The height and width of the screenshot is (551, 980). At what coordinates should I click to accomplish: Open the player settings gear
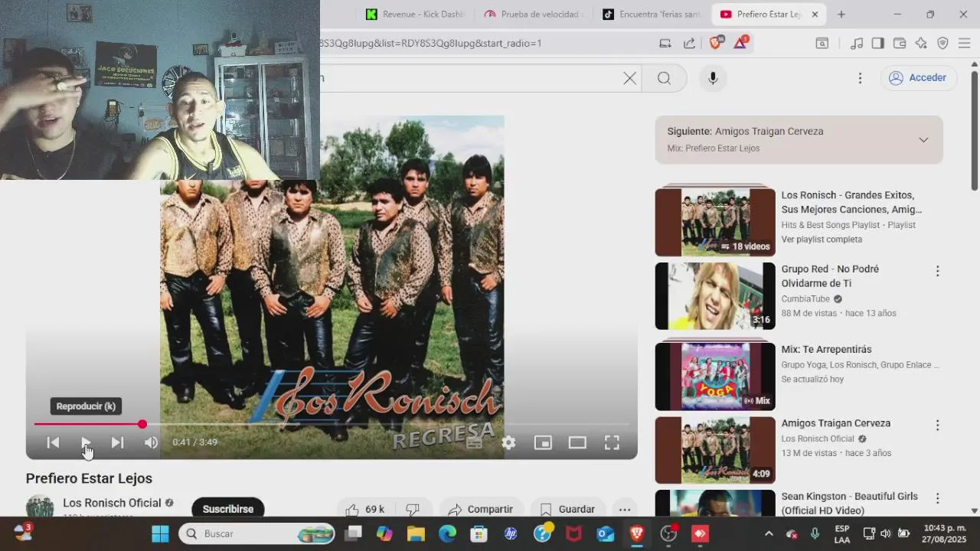coord(508,442)
